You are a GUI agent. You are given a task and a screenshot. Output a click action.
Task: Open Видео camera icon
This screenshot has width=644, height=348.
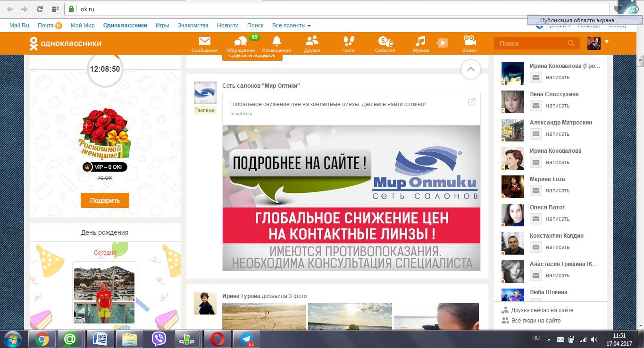[469, 41]
